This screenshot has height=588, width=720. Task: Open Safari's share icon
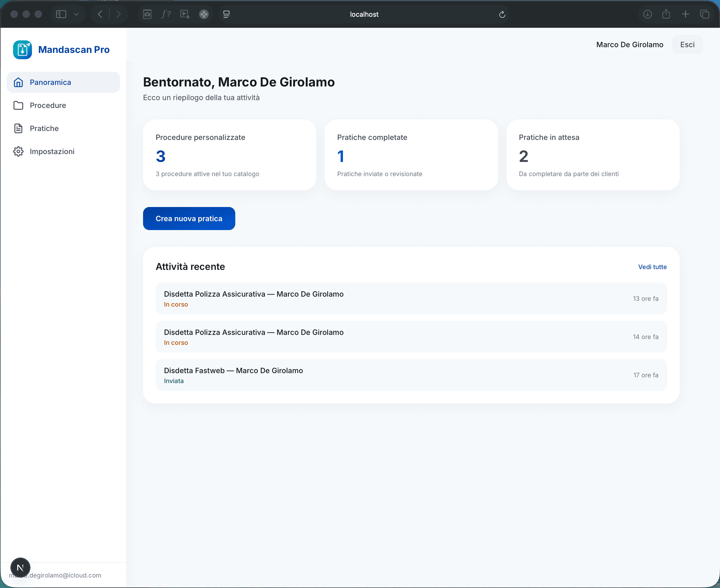[666, 14]
